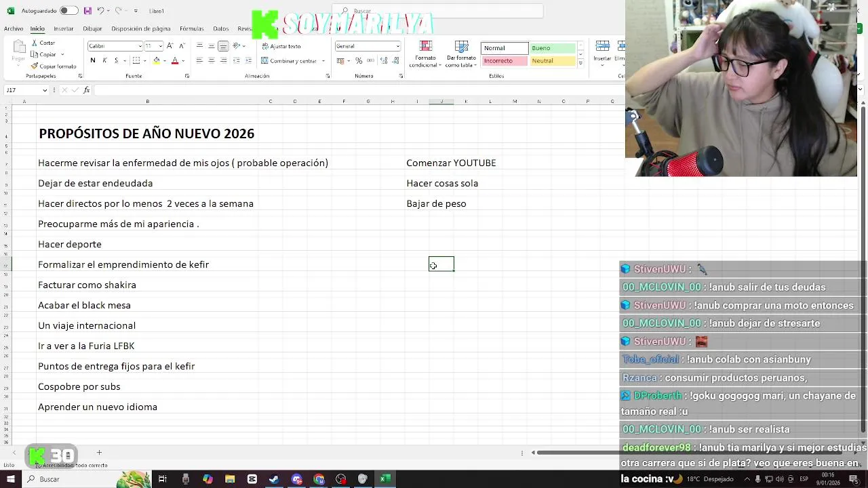Apply the Incorrecto cell style
868x488 pixels.
tap(505, 61)
